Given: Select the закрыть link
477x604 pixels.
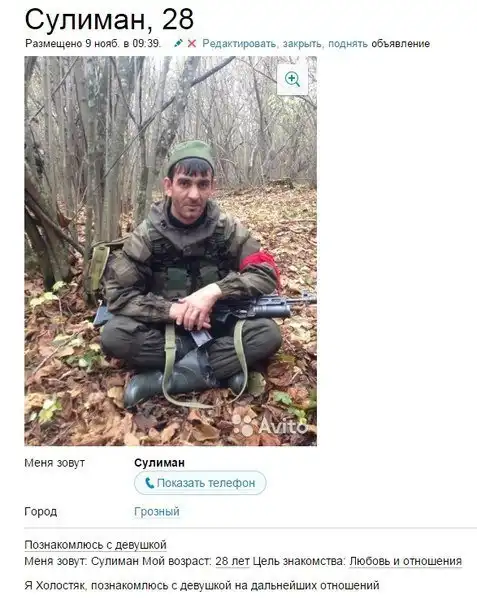Looking at the screenshot, I should click(x=302, y=44).
